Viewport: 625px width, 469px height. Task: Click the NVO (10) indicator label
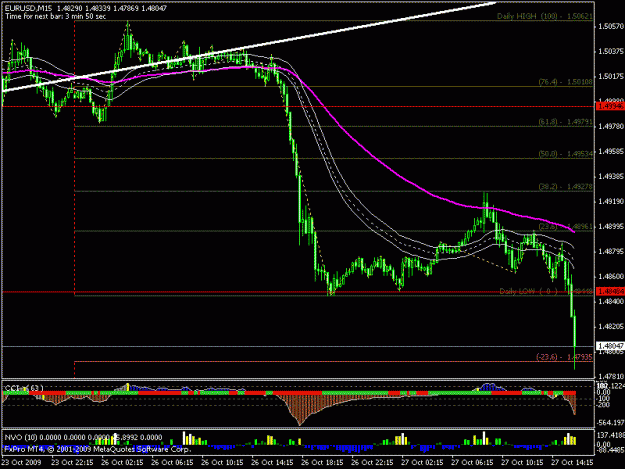83,437
